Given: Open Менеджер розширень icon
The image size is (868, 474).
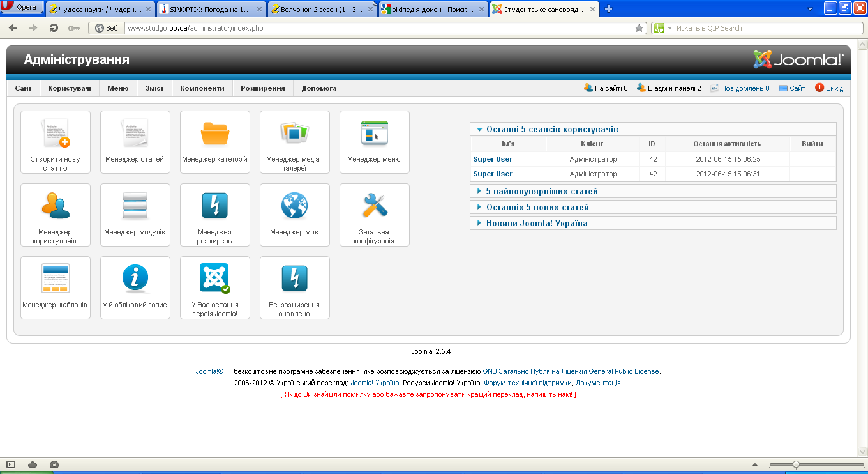Looking at the screenshot, I should (x=215, y=215).
